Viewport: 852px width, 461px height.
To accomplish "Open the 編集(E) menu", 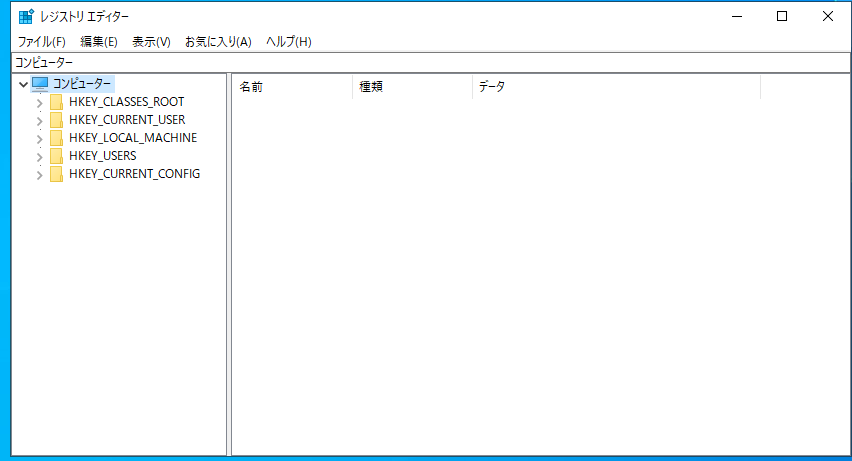I will pyautogui.click(x=99, y=42).
